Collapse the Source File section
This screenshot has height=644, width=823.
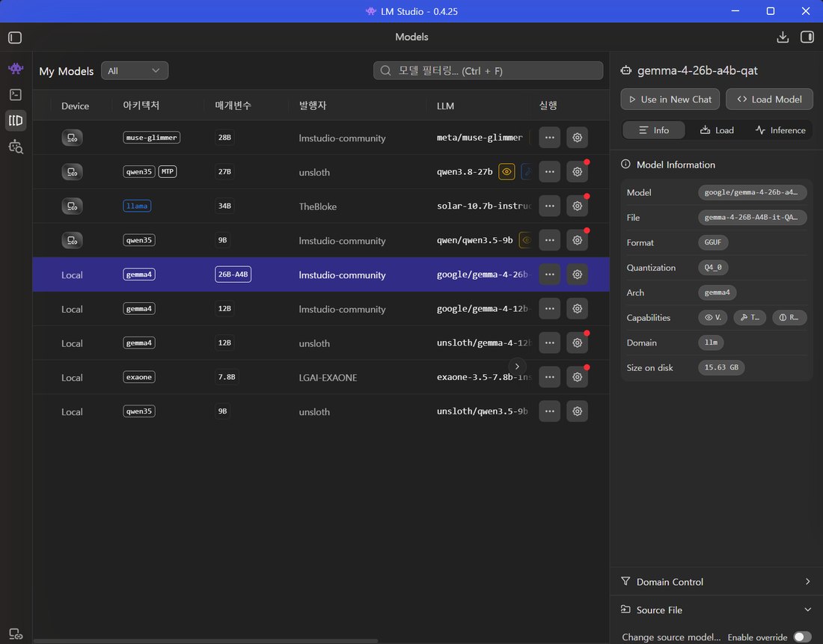point(716,610)
